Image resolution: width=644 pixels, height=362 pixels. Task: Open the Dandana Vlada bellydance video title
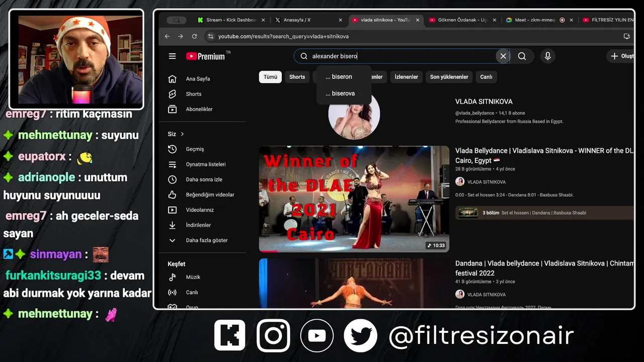544,268
